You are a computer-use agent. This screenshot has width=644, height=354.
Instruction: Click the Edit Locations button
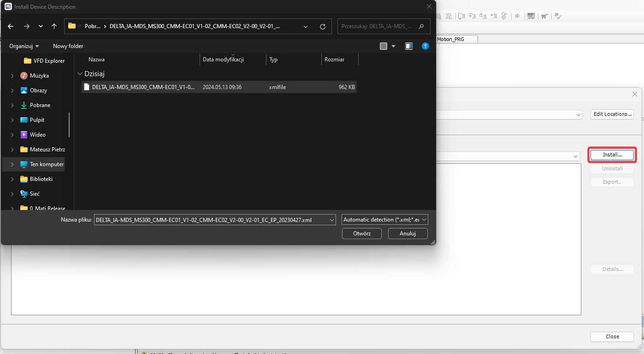(612, 114)
